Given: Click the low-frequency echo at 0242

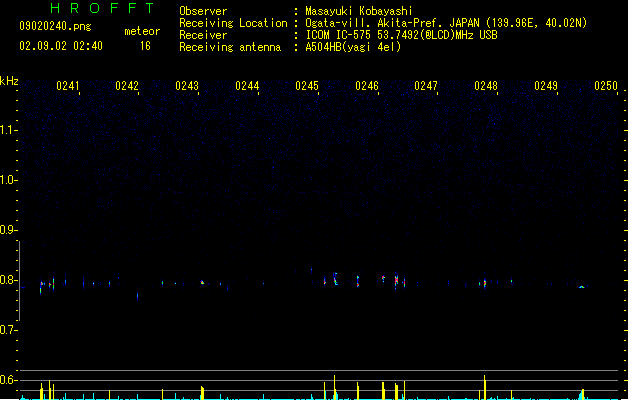Looking at the screenshot, I should 138,296.
